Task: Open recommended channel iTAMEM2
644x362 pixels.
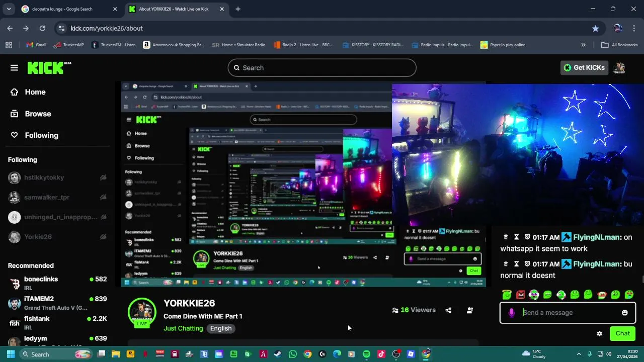Action: click(57, 303)
